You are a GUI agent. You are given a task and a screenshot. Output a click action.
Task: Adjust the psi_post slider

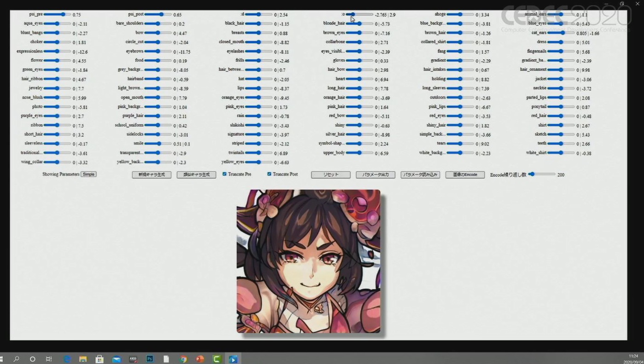(x=158, y=14)
